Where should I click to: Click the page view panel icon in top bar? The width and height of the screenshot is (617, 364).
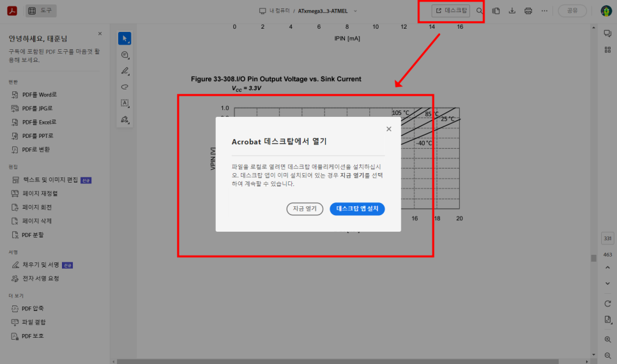pyautogui.click(x=496, y=11)
